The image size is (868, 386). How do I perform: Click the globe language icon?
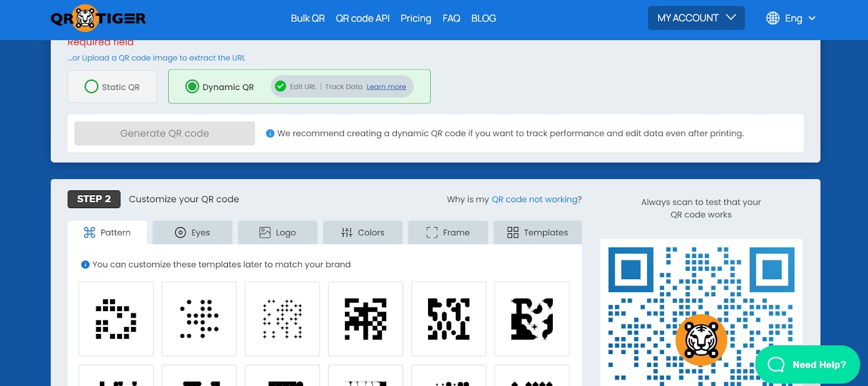click(773, 18)
